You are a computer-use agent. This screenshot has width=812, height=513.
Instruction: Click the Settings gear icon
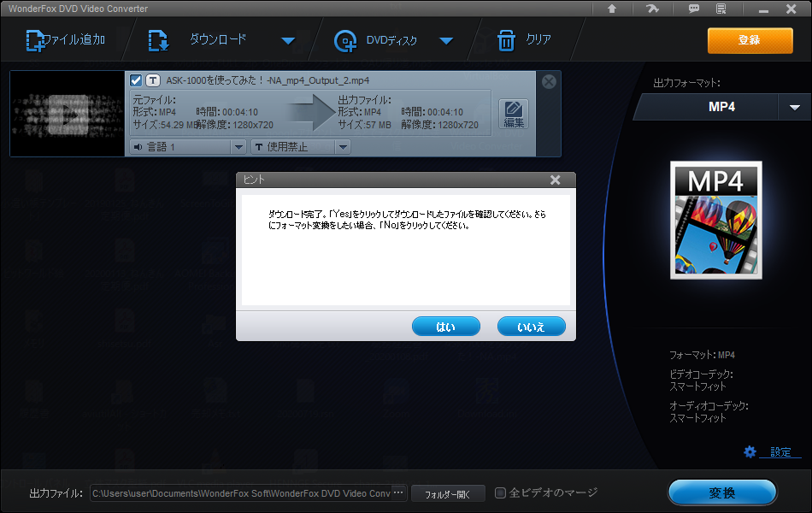tap(750, 451)
